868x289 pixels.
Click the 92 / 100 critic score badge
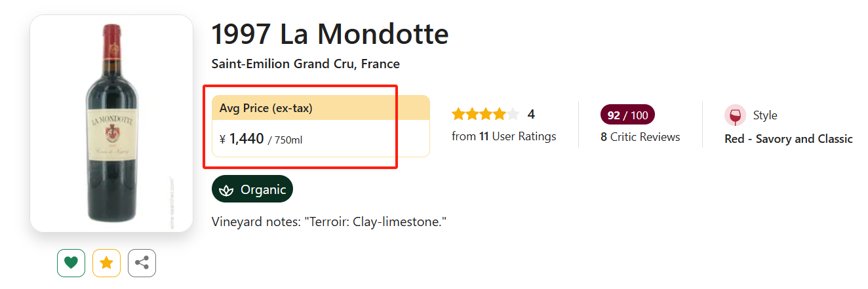[627, 115]
